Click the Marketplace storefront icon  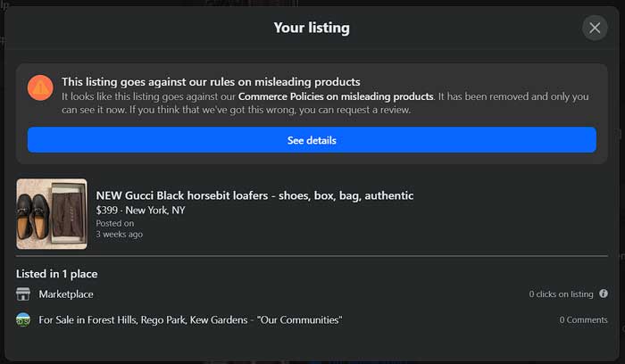23,294
